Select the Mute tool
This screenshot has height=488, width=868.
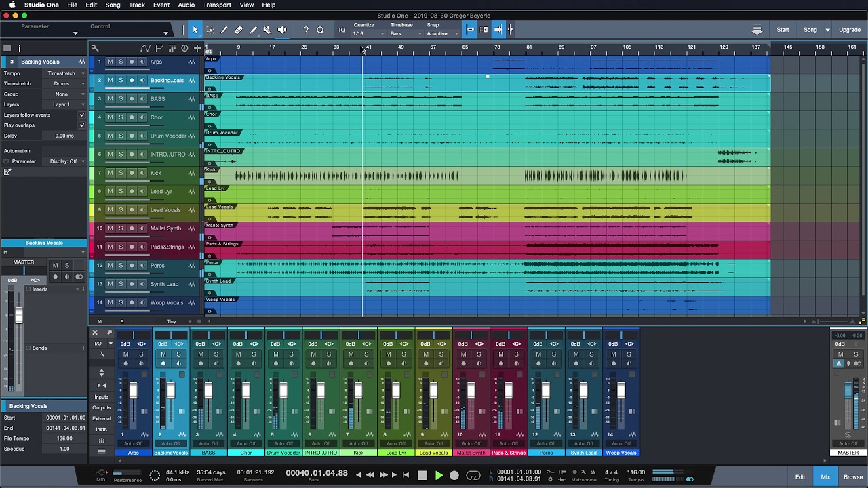pyautogui.click(x=267, y=30)
